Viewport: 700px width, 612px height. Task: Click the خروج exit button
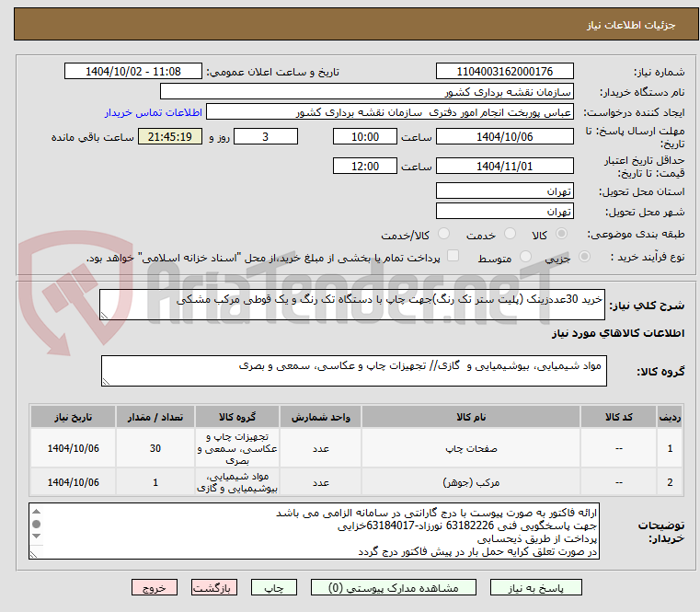pos(154,587)
